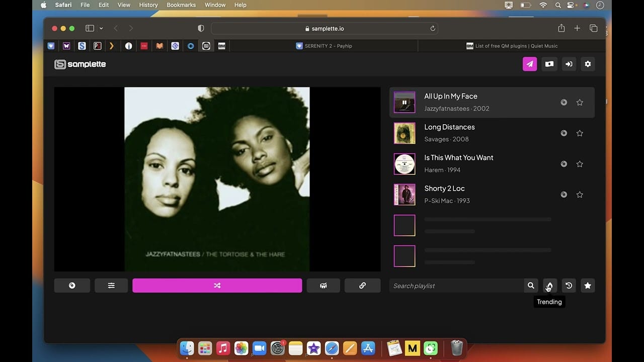The width and height of the screenshot is (644, 362).
Task: Open the Bookmarks menu
Action: [x=181, y=5]
